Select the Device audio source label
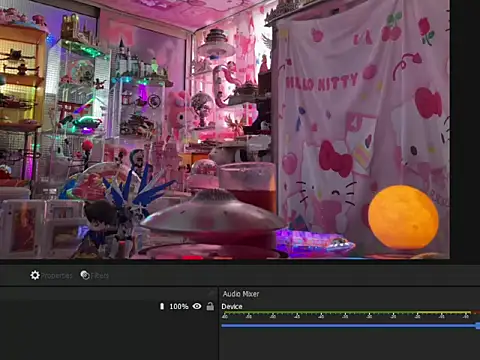Screen dimensions: 480x360 (x=232, y=306)
